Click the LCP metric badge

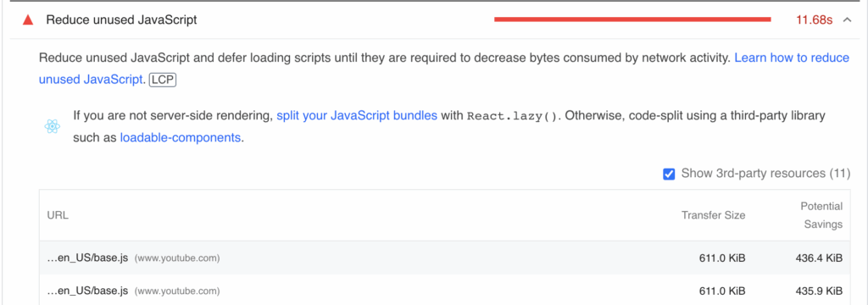tap(162, 80)
